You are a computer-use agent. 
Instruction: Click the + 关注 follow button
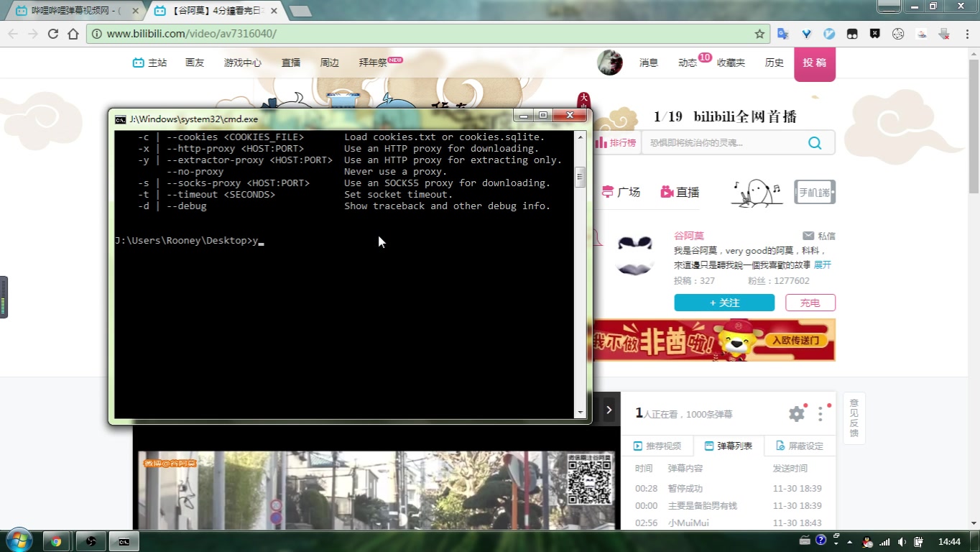tap(724, 303)
